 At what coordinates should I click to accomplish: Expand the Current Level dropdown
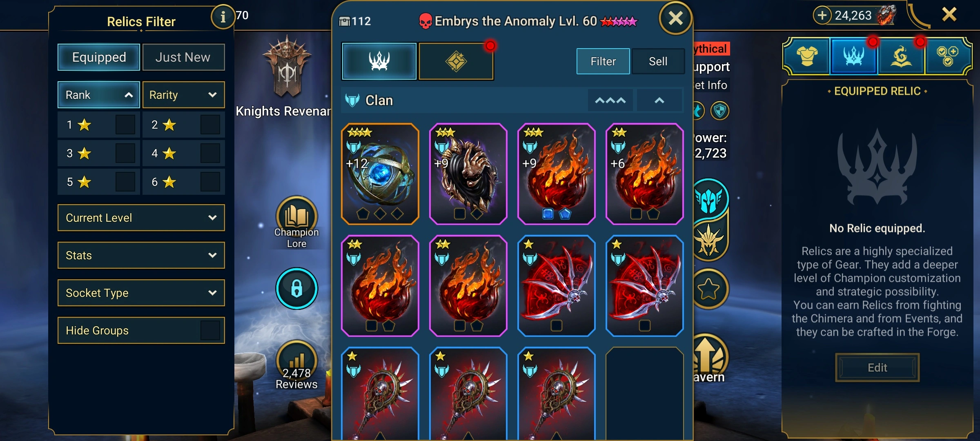[x=141, y=218]
